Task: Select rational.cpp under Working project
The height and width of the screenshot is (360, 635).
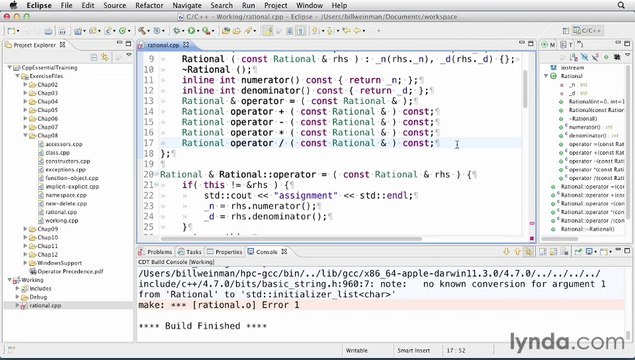Action: [x=45, y=306]
